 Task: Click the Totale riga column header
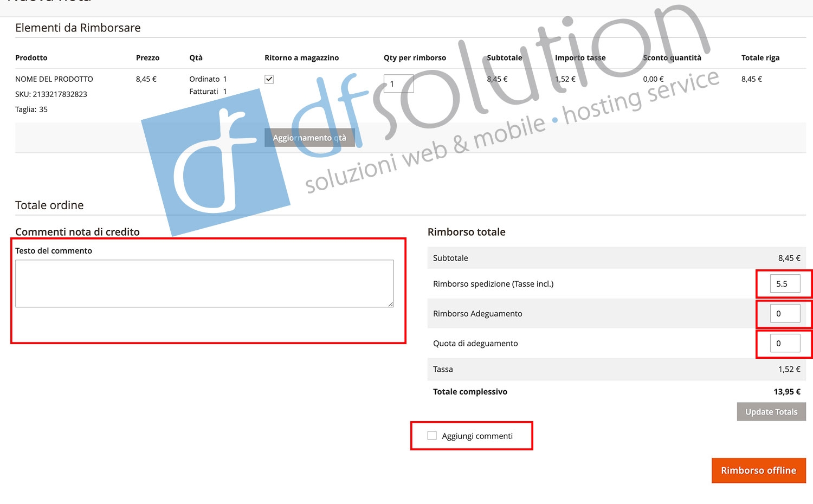click(x=760, y=57)
